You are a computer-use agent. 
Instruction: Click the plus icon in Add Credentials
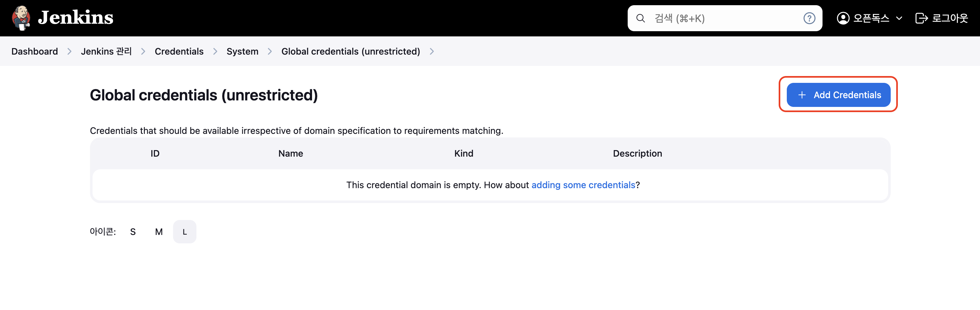click(x=802, y=95)
